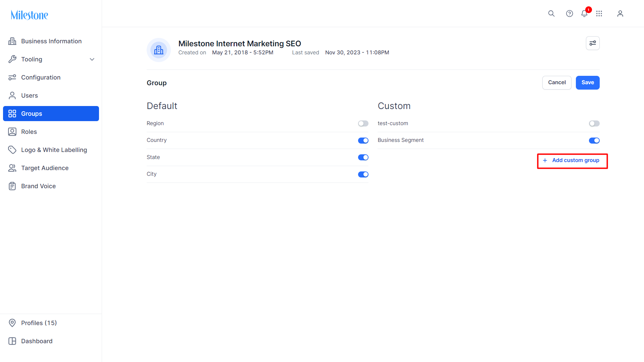Navigate to Roles
This screenshot has height=362, width=644.
(51, 132)
